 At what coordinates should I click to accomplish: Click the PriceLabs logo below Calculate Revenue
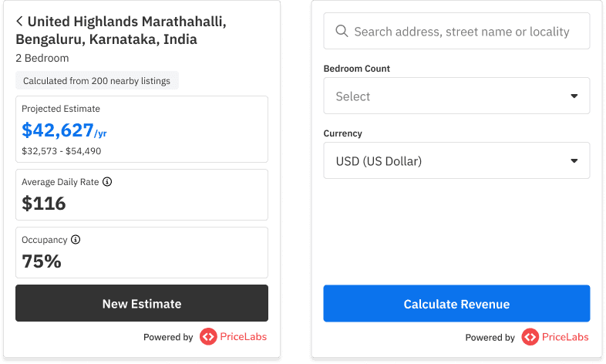click(x=530, y=337)
